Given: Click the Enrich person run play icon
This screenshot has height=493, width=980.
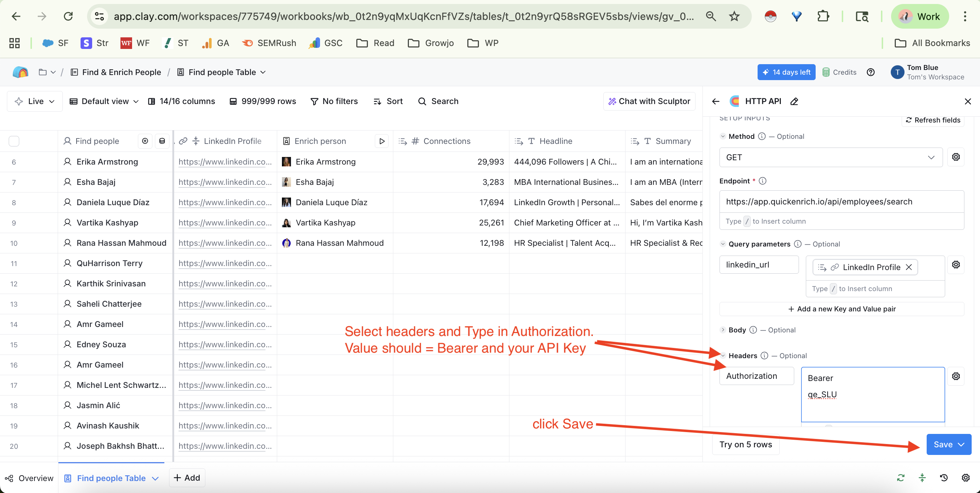Looking at the screenshot, I should click(x=382, y=141).
